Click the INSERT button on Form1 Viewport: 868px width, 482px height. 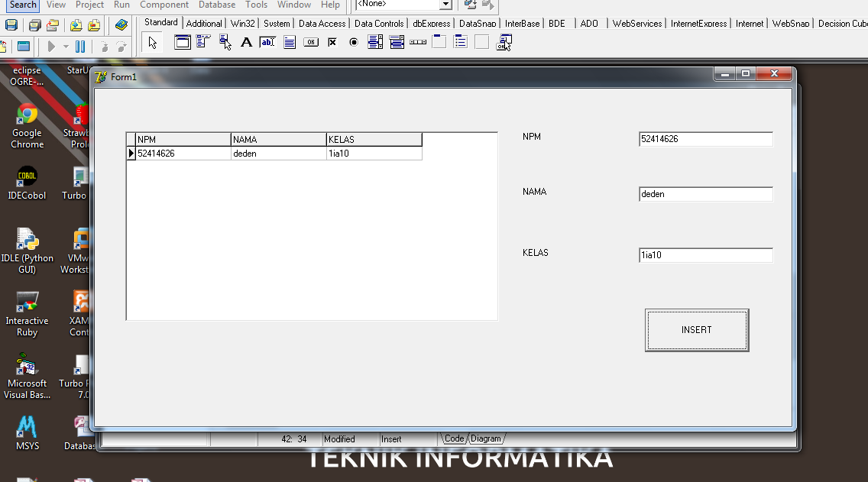pyautogui.click(x=696, y=329)
